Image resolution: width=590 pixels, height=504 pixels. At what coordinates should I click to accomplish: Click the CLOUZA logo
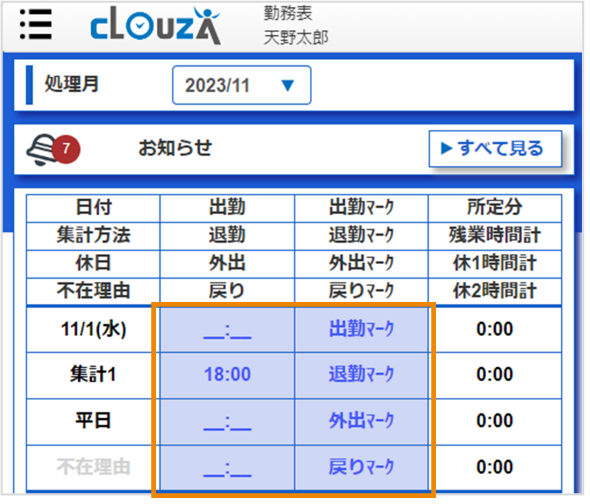pyautogui.click(x=156, y=26)
